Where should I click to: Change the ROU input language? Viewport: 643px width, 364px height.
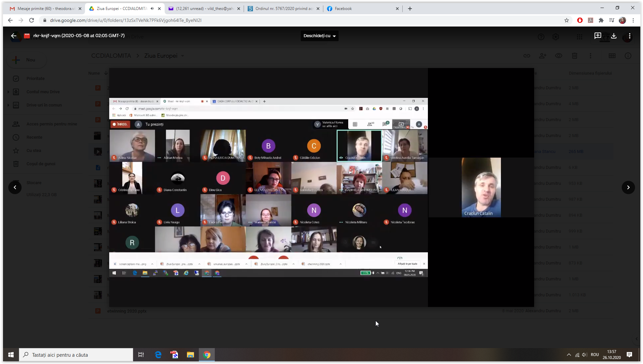coord(595,355)
